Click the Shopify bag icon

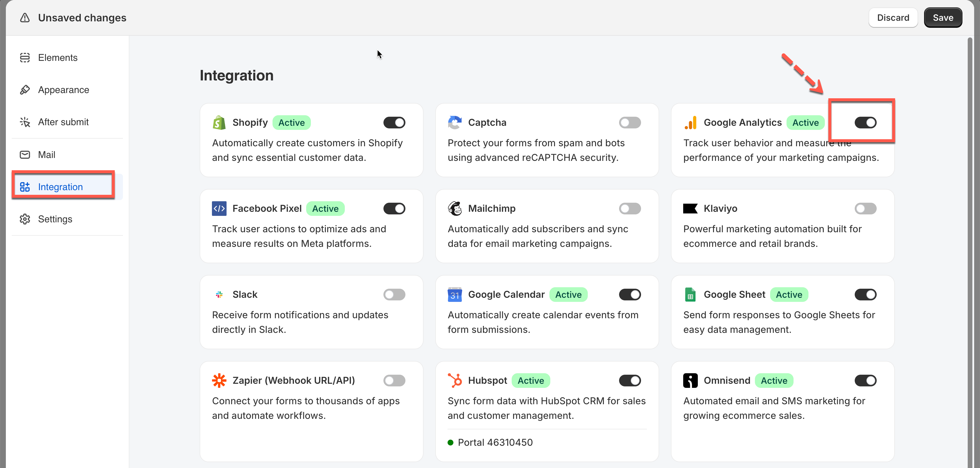(x=219, y=123)
